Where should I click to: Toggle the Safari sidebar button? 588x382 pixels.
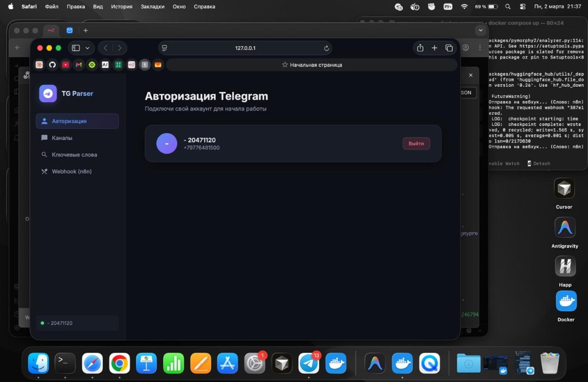(x=76, y=48)
